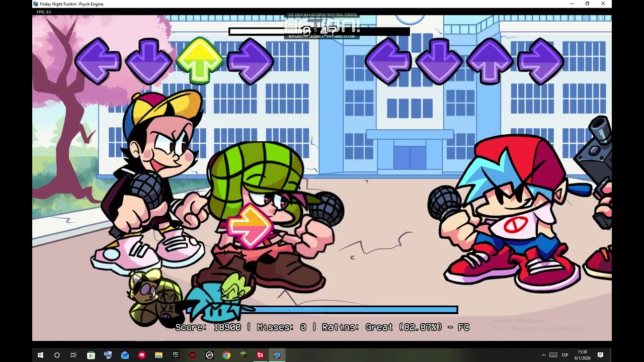Click the glowing yellow-green up arrow receptor
This screenshot has width=644, height=362.
click(199, 60)
